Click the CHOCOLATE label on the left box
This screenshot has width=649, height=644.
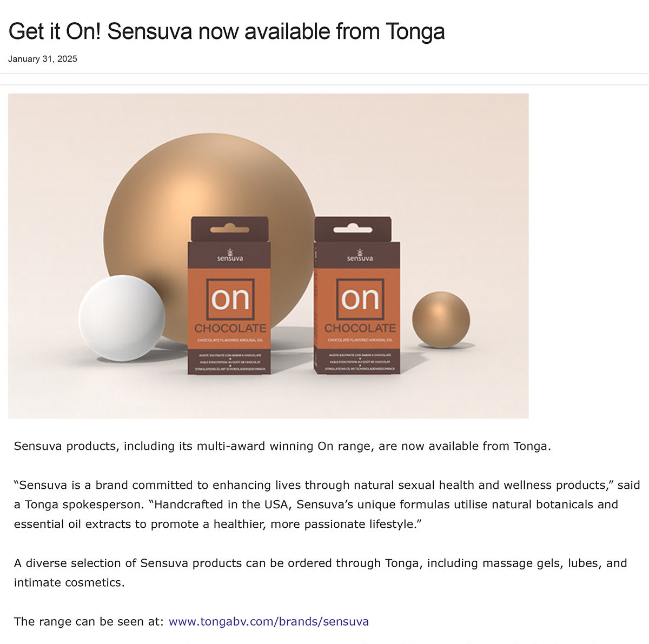pyautogui.click(x=230, y=328)
